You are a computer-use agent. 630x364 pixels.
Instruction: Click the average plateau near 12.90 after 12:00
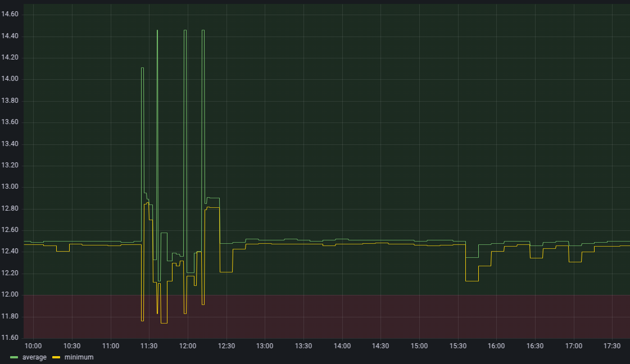[213, 198]
